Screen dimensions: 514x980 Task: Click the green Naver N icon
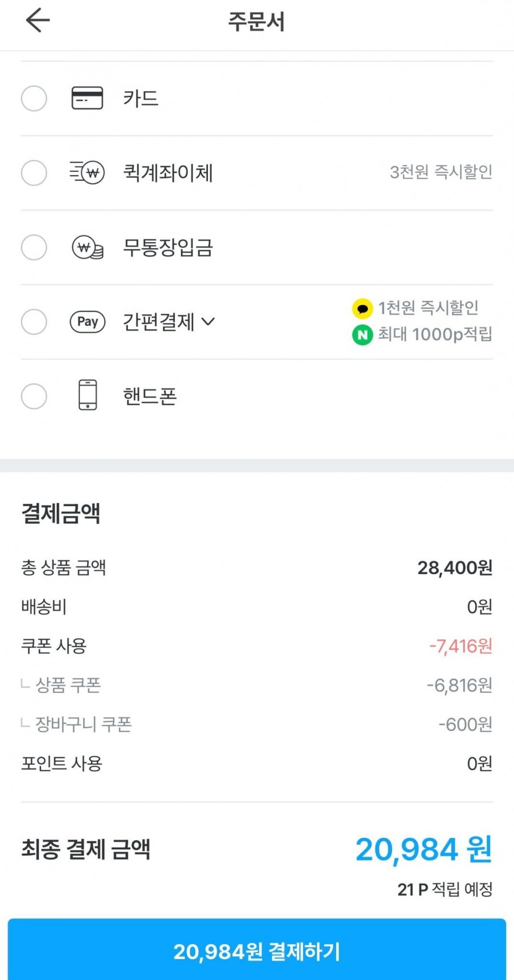point(362,334)
